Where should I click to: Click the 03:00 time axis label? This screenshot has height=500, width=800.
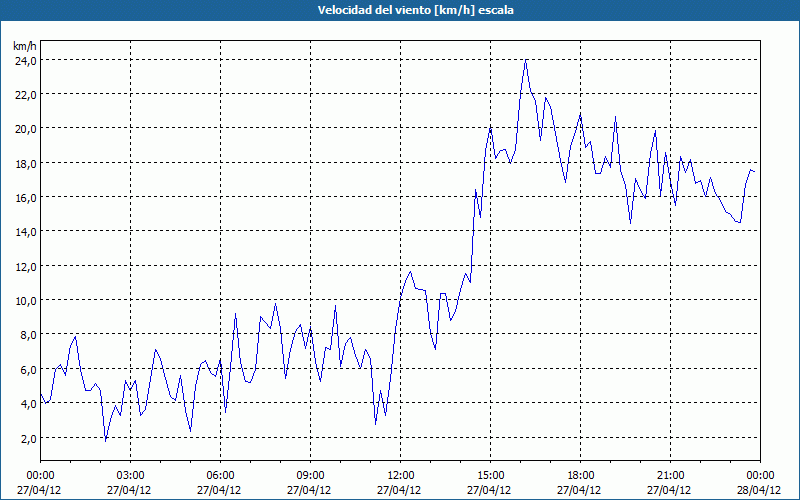click(x=131, y=476)
